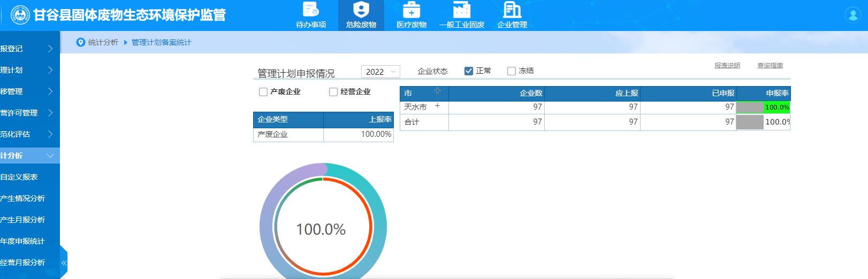This screenshot has width=868, height=279.
Task: Click the plus icon in 市 header
Action: 437,90
